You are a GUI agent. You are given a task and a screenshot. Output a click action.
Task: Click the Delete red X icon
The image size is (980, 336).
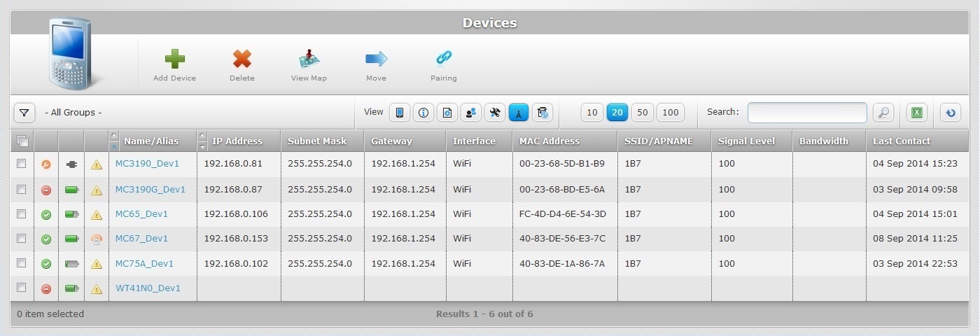coord(242,59)
